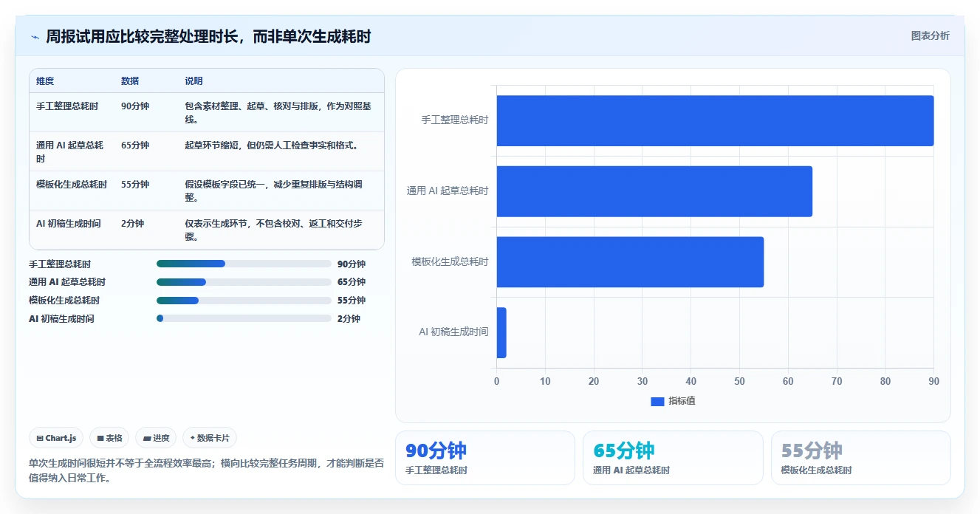Click the description starting 假设模板字段已统一
980x514 pixels.
click(x=274, y=191)
